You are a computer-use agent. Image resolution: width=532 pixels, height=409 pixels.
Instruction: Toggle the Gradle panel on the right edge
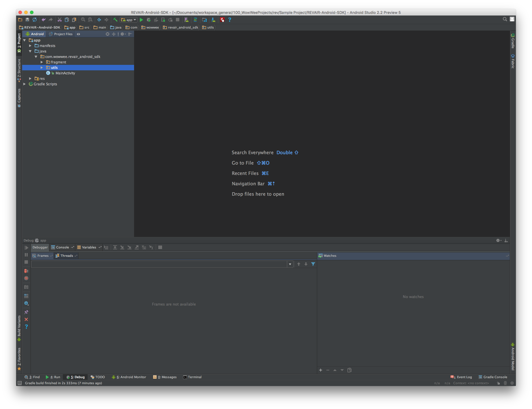pyautogui.click(x=513, y=41)
